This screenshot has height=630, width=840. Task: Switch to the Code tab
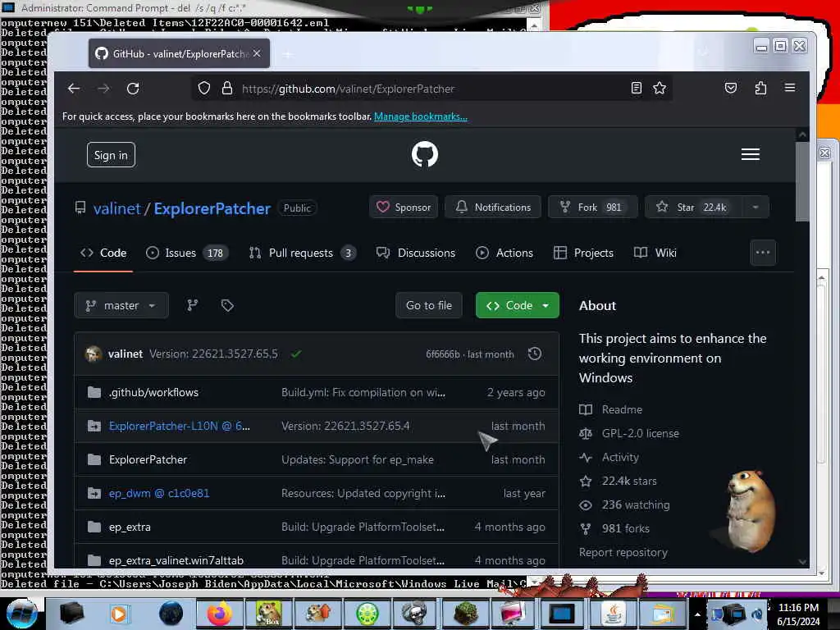103,253
